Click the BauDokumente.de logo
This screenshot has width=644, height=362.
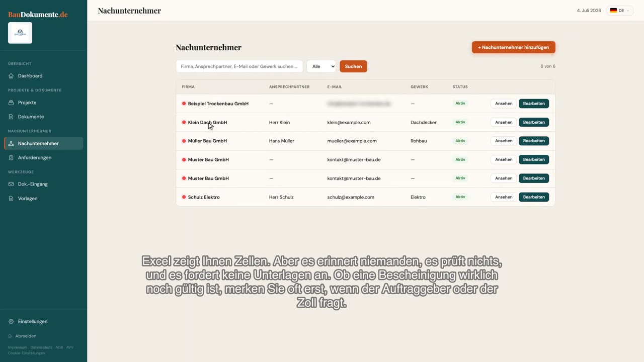pos(38,15)
